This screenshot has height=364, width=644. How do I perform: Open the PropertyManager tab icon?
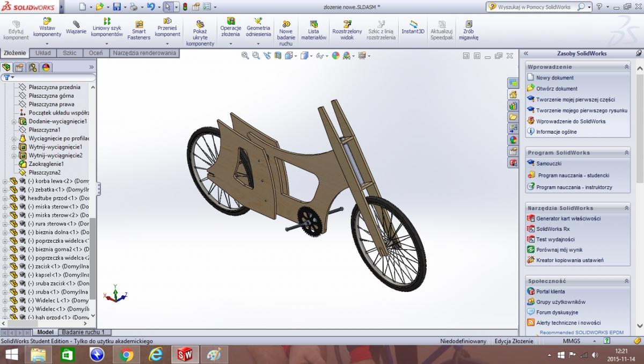19,67
